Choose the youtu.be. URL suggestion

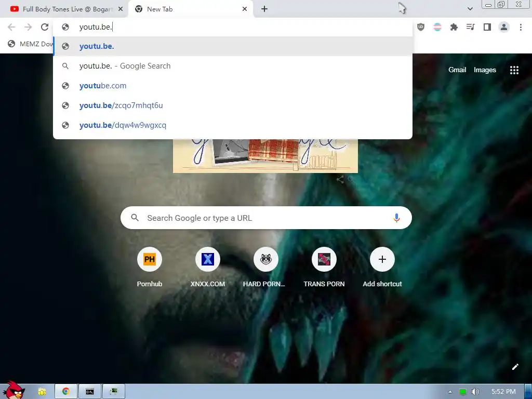point(233,46)
